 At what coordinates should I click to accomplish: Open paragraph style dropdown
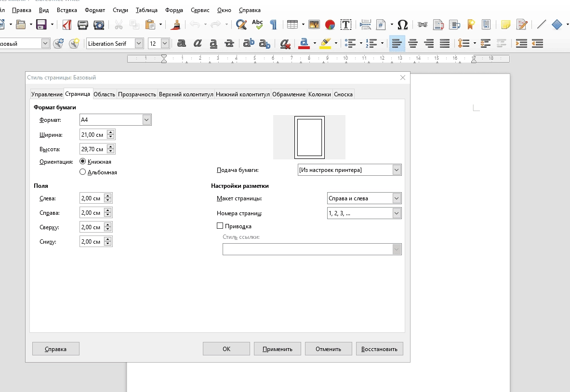click(x=45, y=44)
